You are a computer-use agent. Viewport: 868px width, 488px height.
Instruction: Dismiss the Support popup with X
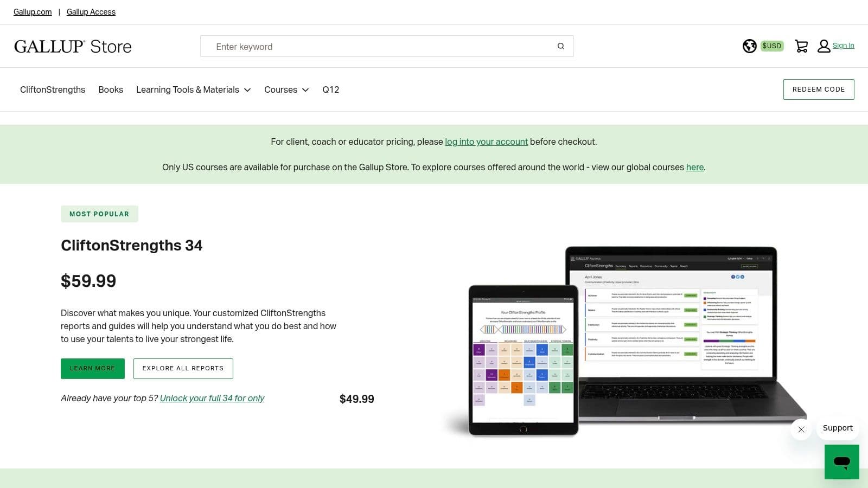(x=801, y=429)
